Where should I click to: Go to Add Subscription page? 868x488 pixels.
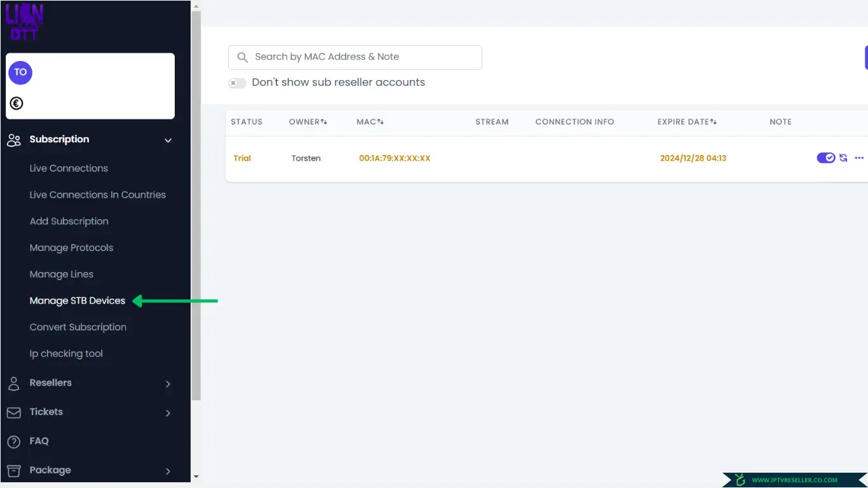[69, 221]
